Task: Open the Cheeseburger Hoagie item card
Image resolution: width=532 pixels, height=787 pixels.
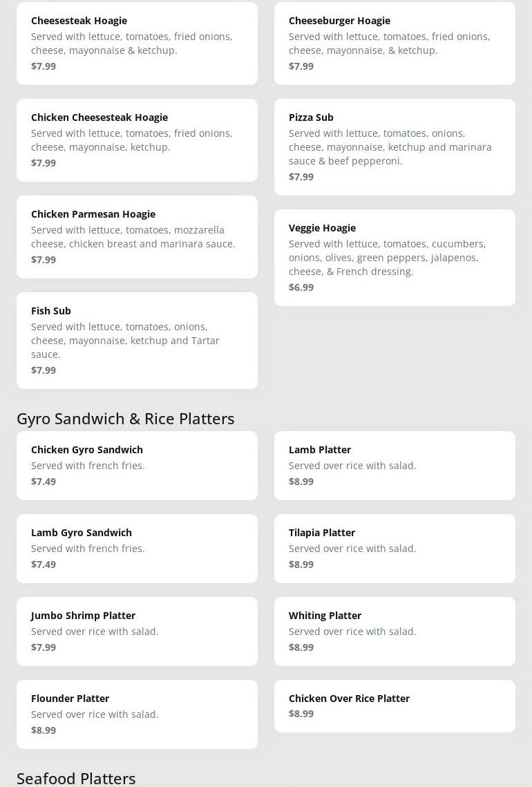Action: pyautogui.click(x=395, y=43)
